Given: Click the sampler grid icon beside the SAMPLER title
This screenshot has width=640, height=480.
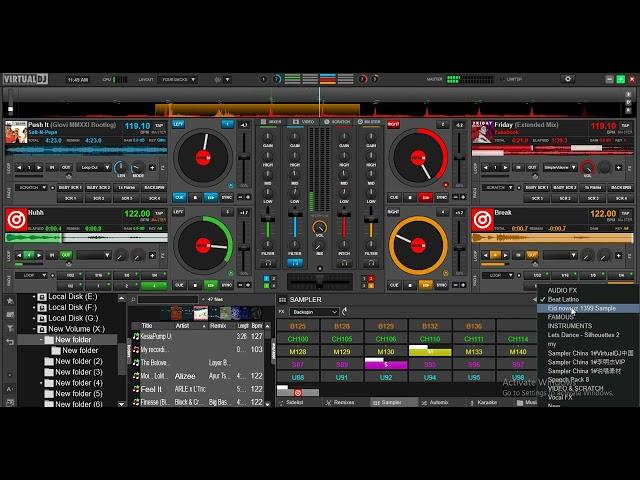Looking at the screenshot, I should [x=282, y=300].
